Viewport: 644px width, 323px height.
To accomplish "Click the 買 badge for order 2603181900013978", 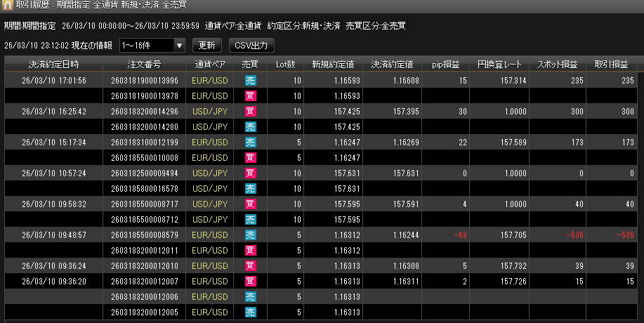I will [x=250, y=95].
